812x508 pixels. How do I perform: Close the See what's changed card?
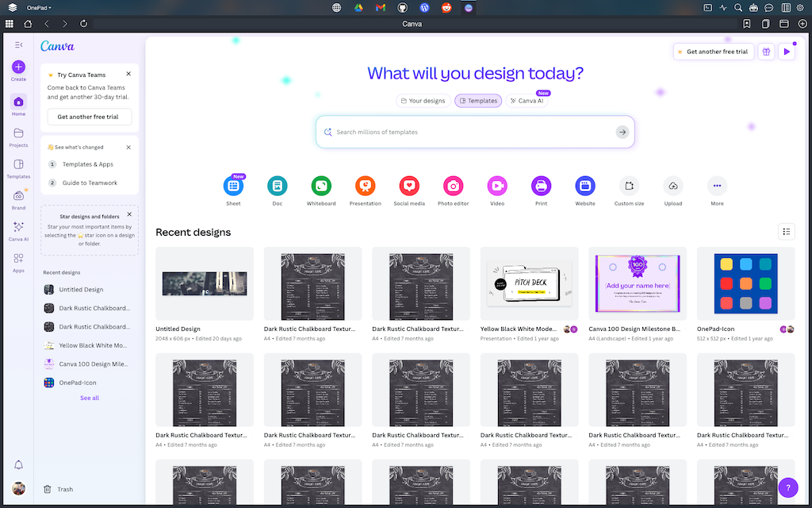pyautogui.click(x=128, y=147)
